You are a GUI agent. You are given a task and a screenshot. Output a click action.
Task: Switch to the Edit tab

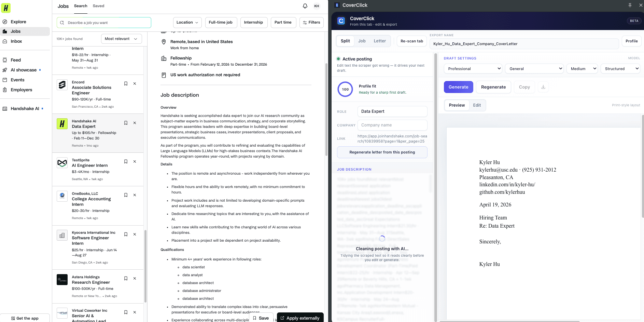477,105
